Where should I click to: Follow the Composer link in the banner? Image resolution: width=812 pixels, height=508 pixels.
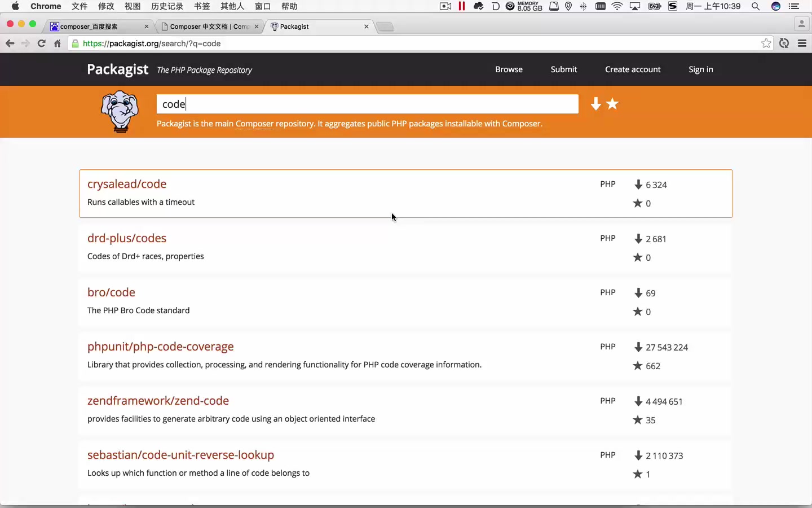254,124
